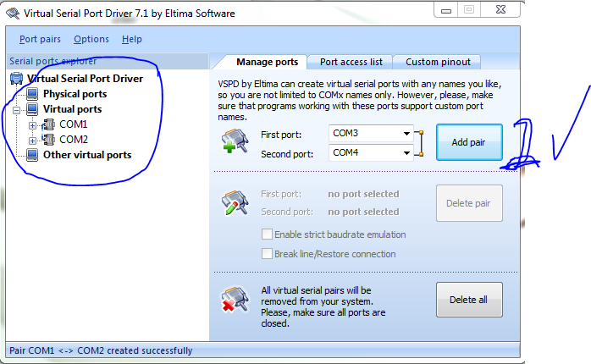
Task: Collapse the Virtual ports tree node
Action: coord(17,110)
